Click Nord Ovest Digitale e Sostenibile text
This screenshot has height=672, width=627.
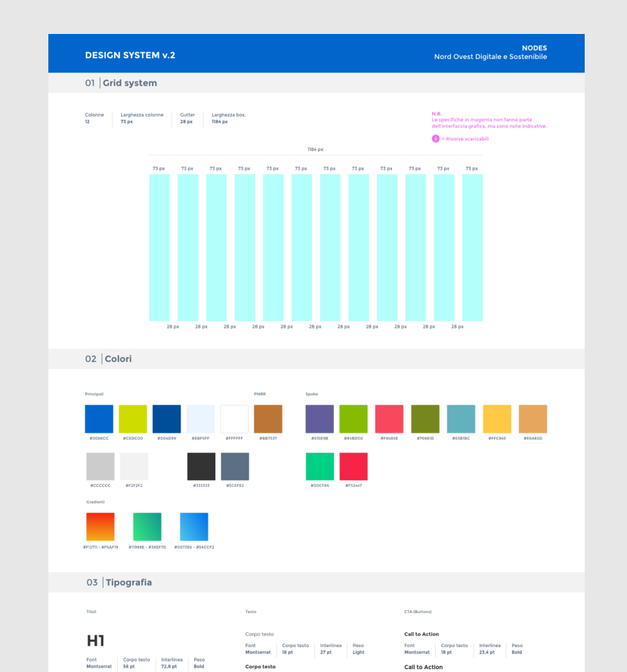490,57
